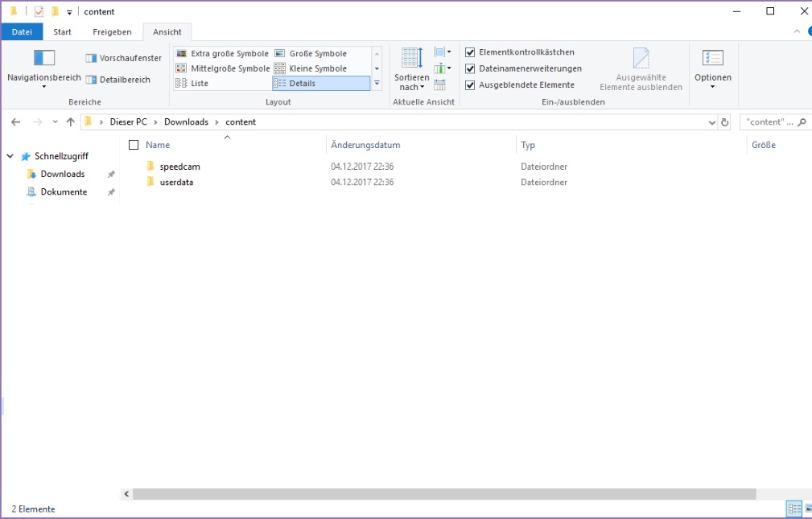
Task: Switch to the Start ribbon tab
Action: [62, 31]
